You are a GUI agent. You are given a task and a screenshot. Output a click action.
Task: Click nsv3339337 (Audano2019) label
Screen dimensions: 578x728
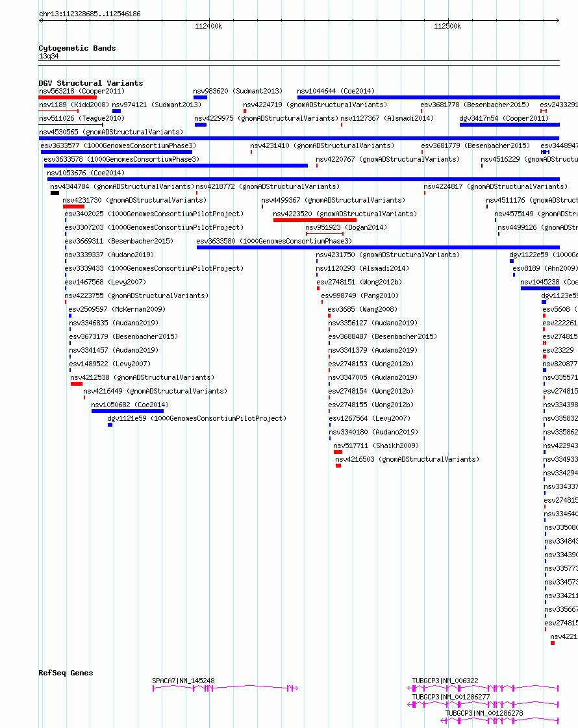[109, 255]
